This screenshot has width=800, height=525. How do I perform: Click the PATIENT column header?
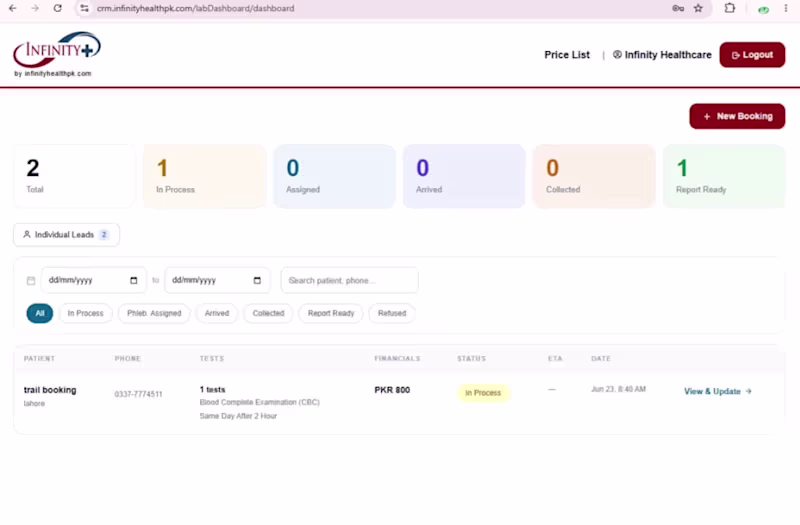pos(39,359)
